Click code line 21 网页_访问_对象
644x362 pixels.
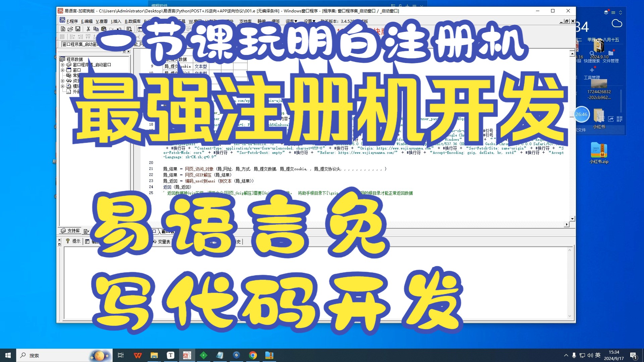[x=199, y=169]
